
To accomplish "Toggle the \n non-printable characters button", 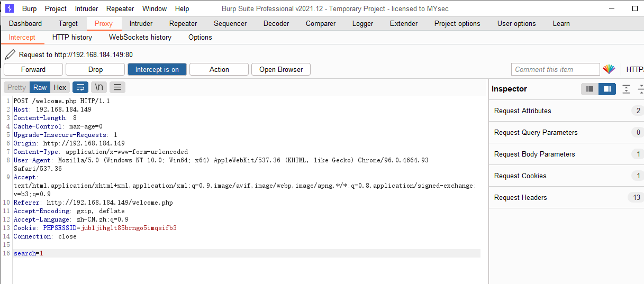I will click(x=99, y=87).
